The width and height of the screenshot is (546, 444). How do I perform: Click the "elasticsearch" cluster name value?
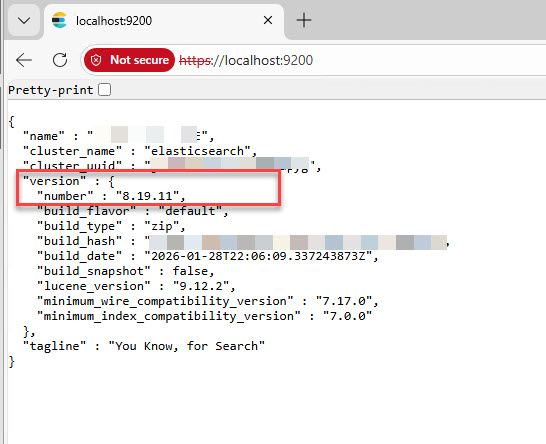pos(197,151)
